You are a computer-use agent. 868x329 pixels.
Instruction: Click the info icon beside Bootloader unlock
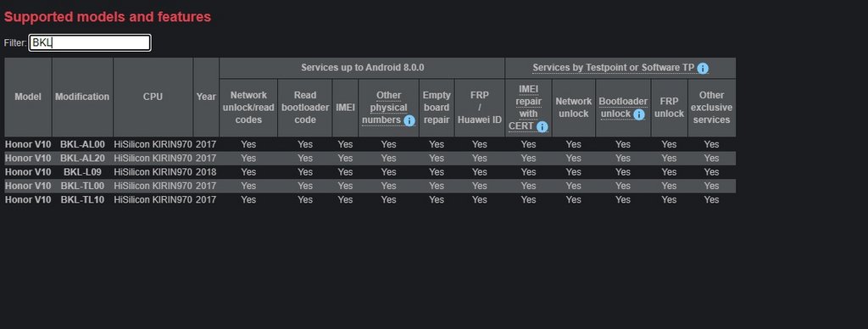coord(639,114)
